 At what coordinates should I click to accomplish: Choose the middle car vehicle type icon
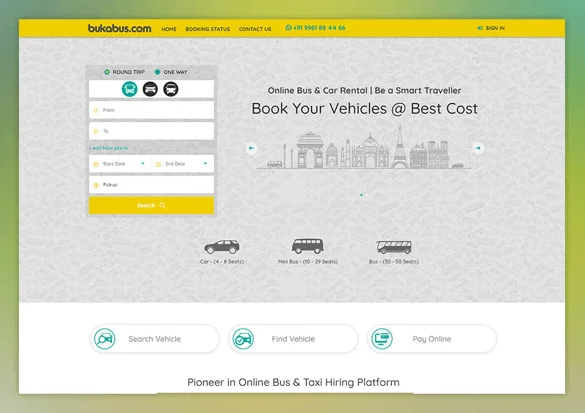(x=150, y=89)
